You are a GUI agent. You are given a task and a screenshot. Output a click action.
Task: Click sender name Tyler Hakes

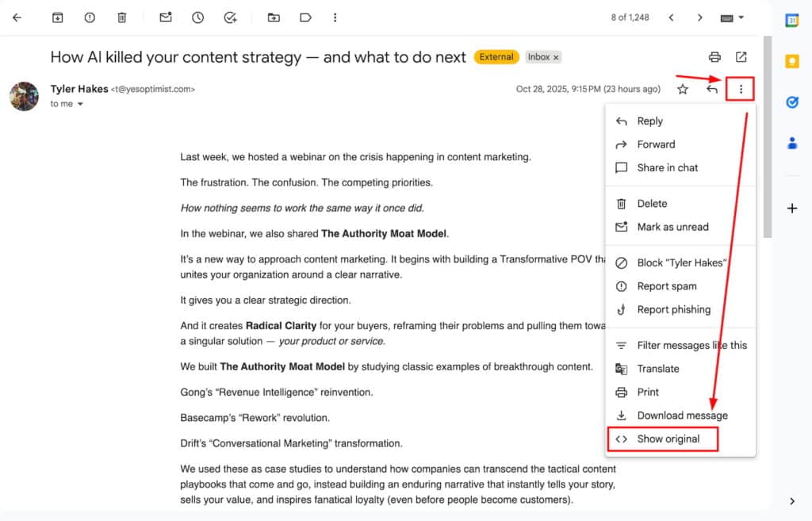[x=79, y=89]
